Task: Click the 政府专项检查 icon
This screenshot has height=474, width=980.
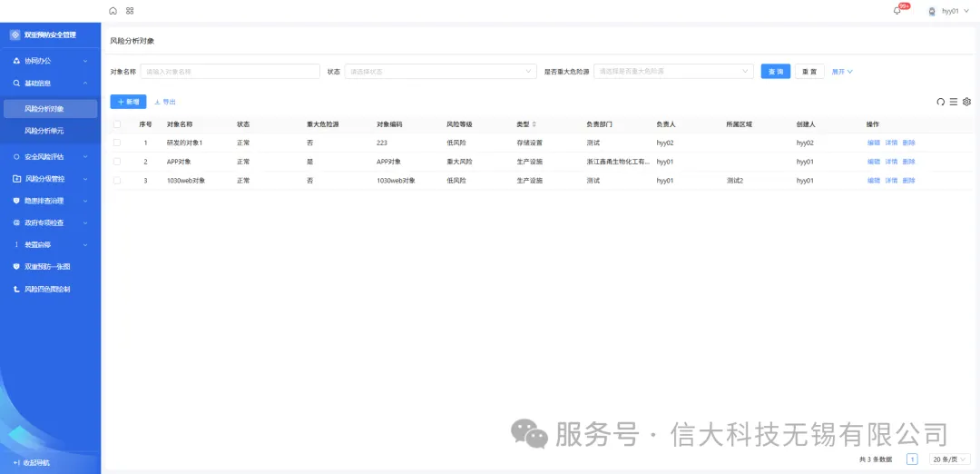Action: [x=16, y=222]
